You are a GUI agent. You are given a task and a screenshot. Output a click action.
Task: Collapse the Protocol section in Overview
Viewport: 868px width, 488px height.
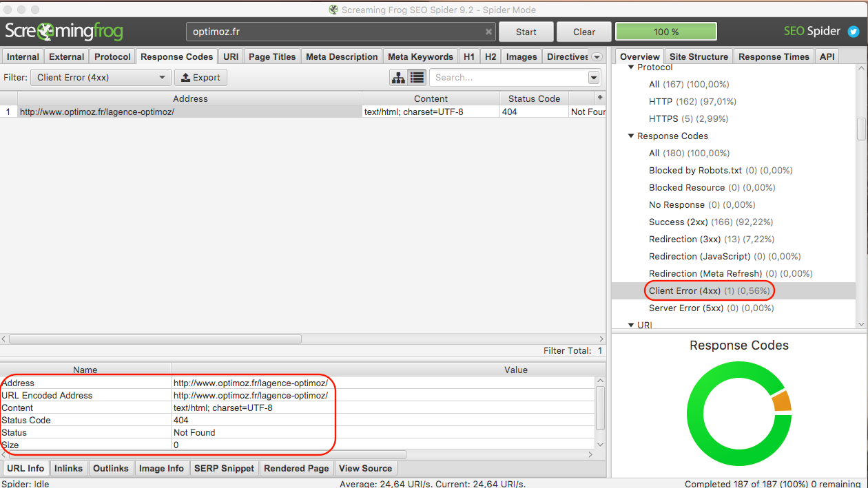(631, 67)
